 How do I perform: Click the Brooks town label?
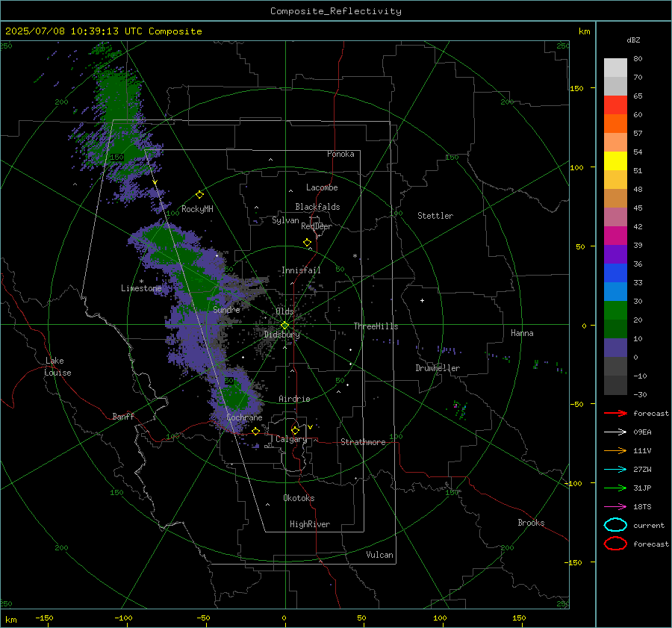point(531,523)
